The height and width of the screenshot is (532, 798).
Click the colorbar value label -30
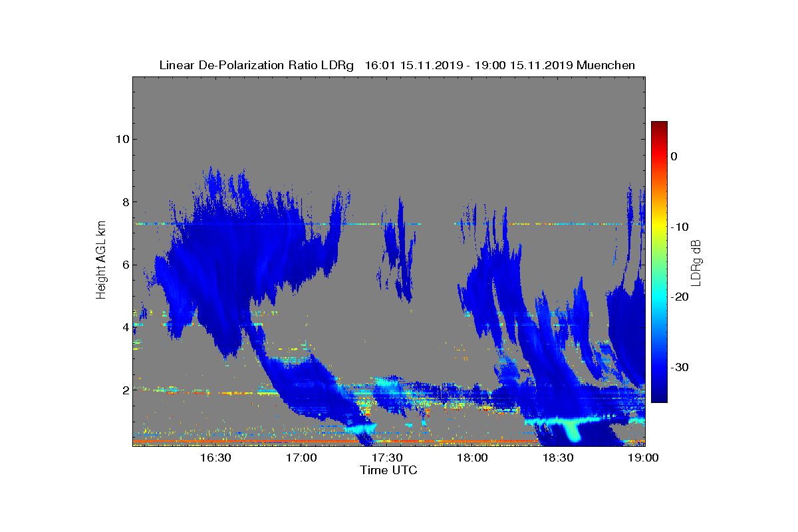click(679, 367)
